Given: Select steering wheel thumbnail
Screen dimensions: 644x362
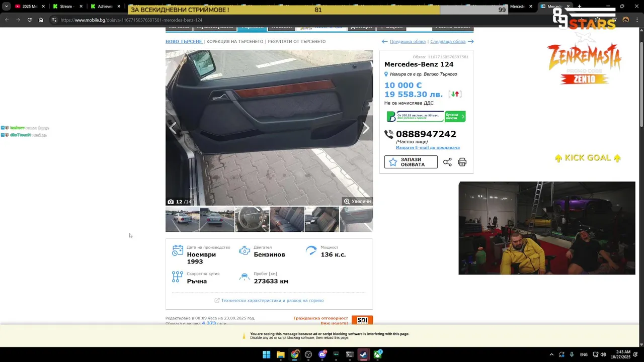Looking at the screenshot, I should click(252, 219).
